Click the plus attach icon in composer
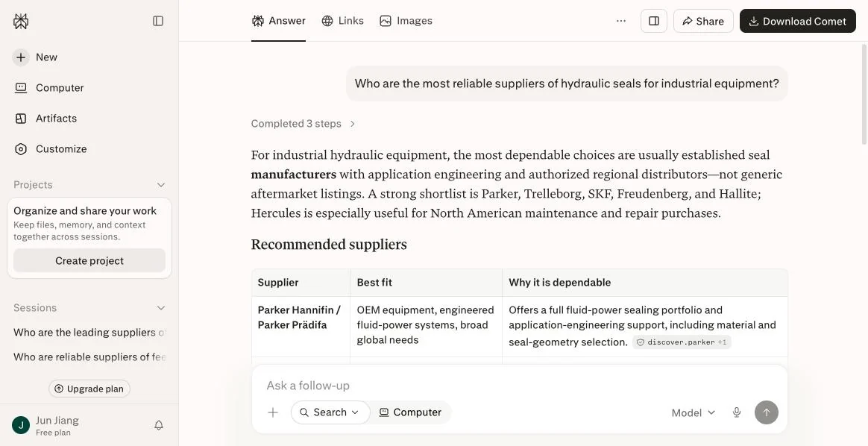Viewport: 868px width, 446px height. pos(273,412)
